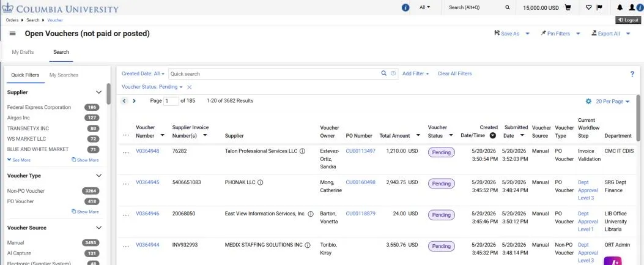The height and width of the screenshot is (265, 644).
Task: Go to next results page
Action: point(134,100)
